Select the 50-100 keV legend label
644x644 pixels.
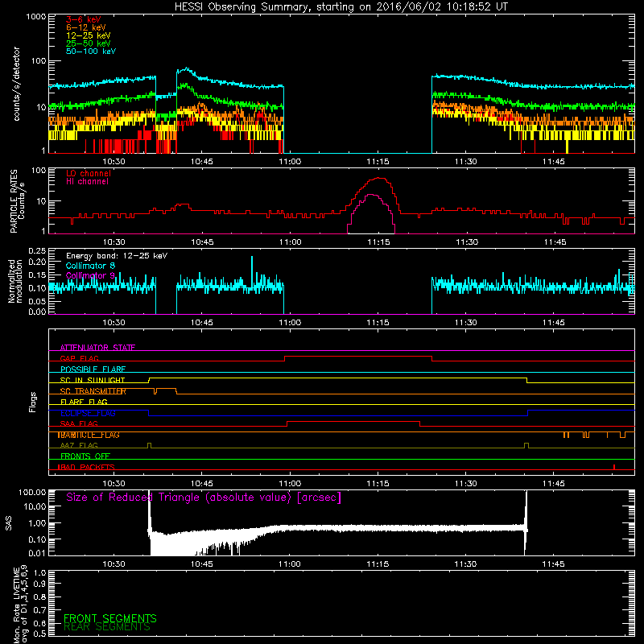point(91,52)
